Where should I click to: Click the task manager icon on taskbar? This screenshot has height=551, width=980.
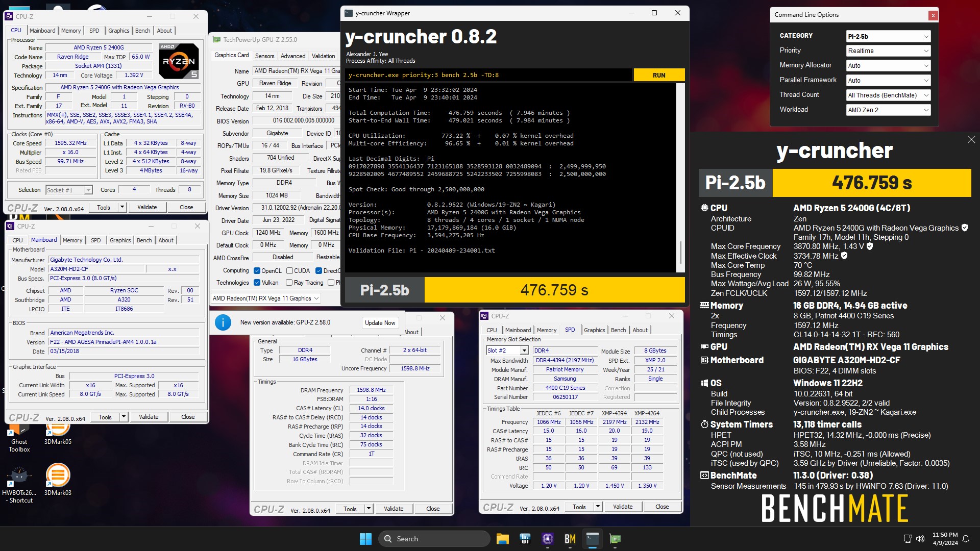525,539
